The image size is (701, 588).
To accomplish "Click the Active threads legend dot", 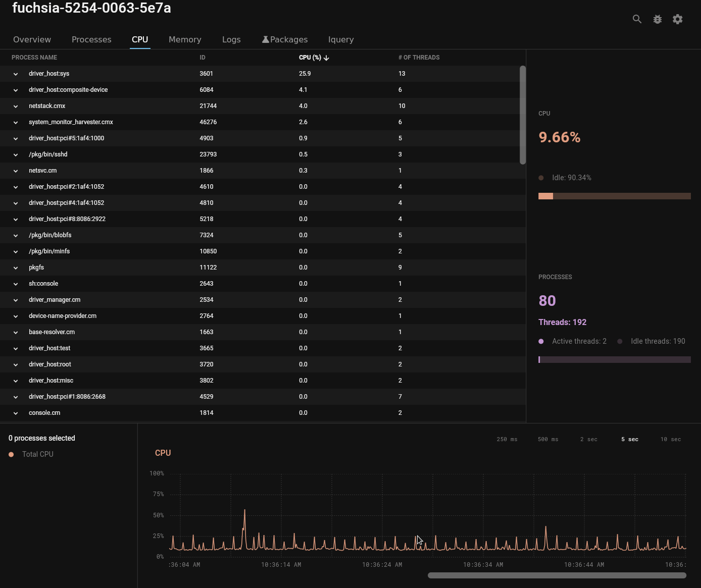I will pos(541,341).
